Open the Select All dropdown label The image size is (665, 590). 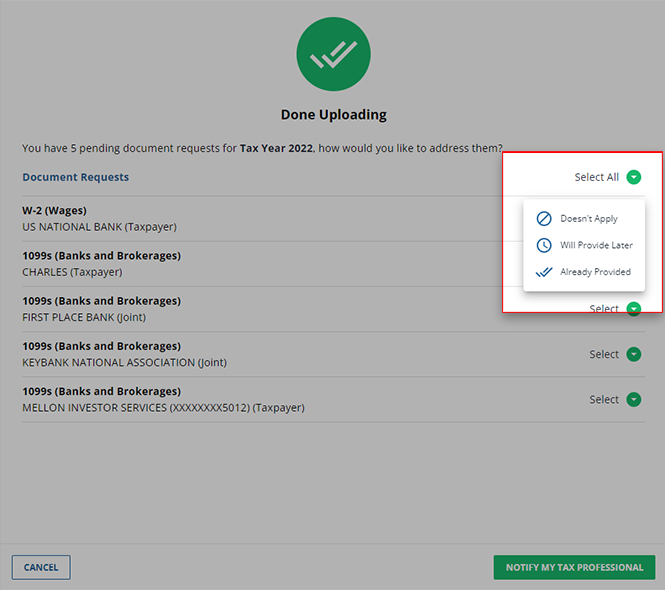[x=596, y=177]
